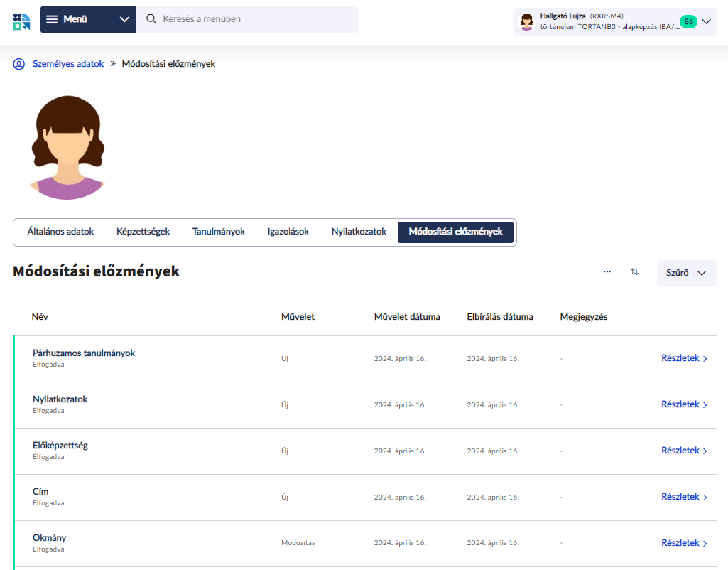728x570 pixels.
Task: View Részletek for the Okmány row
Action: click(684, 543)
